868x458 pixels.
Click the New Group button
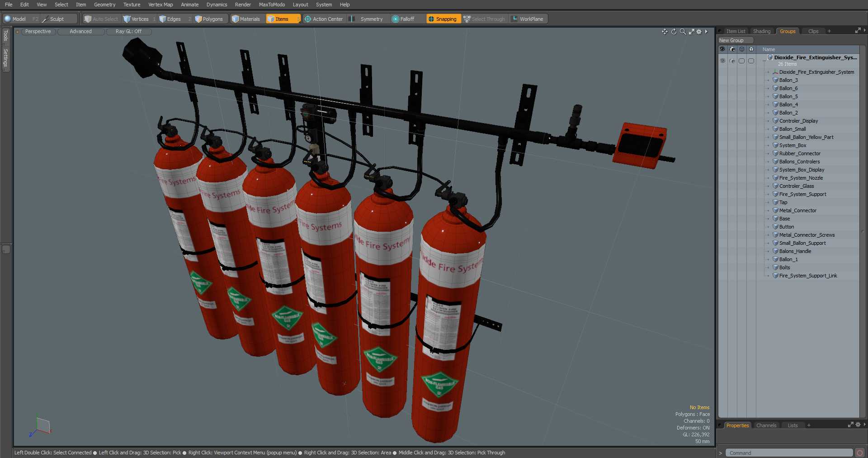pyautogui.click(x=736, y=40)
